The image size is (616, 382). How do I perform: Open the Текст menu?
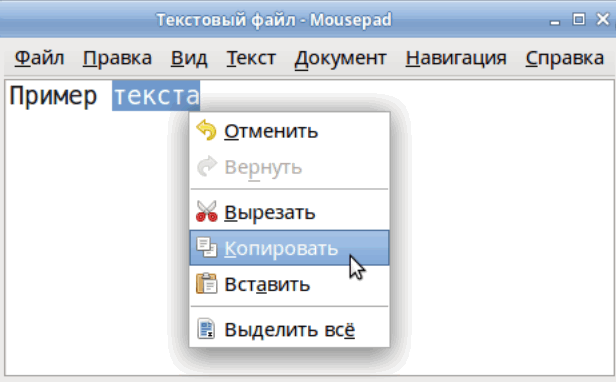pyautogui.click(x=251, y=59)
